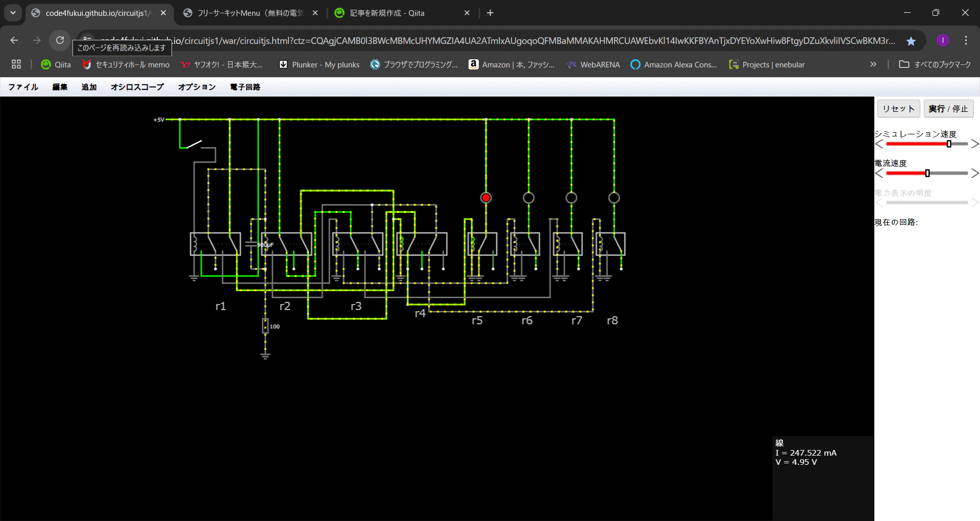Reload the page with the refresh icon
Viewport: 980px width, 521px height.
(x=60, y=40)
